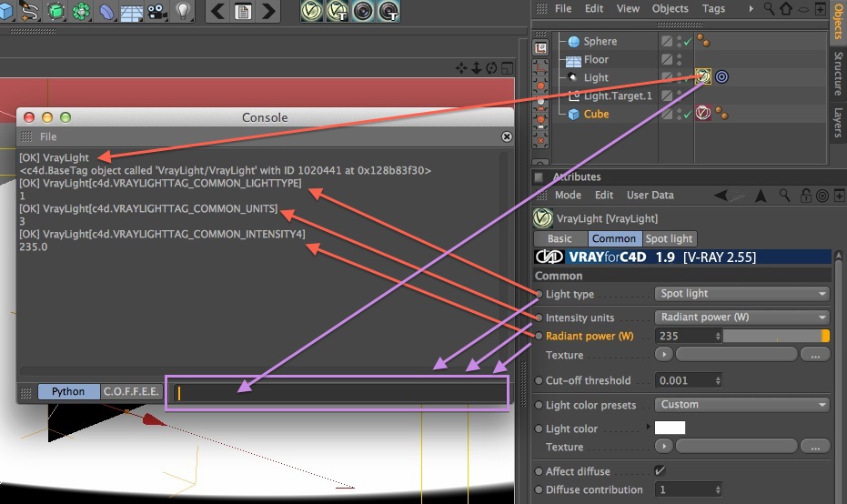Click the search magnifier in Object Manager
This screenshot has width=847, height=504.
[x=769, y=9]
